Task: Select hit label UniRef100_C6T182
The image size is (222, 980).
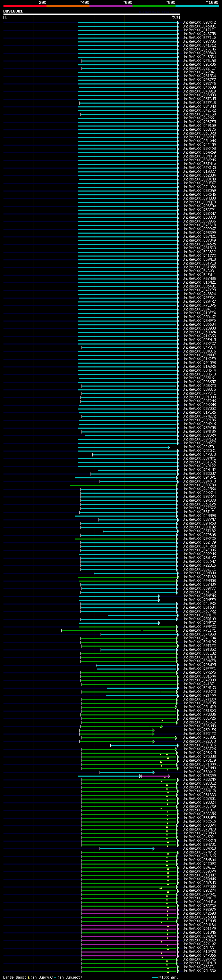Action: pyautogui.click(x=199, y=531)
